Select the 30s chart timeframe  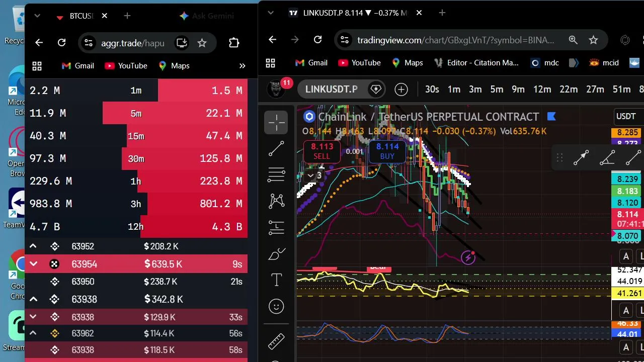pyautogui.click(x=432, y=89)
